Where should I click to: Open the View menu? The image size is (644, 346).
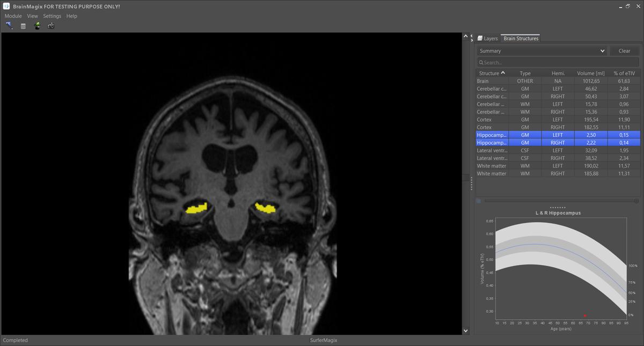tap(33, 16)
